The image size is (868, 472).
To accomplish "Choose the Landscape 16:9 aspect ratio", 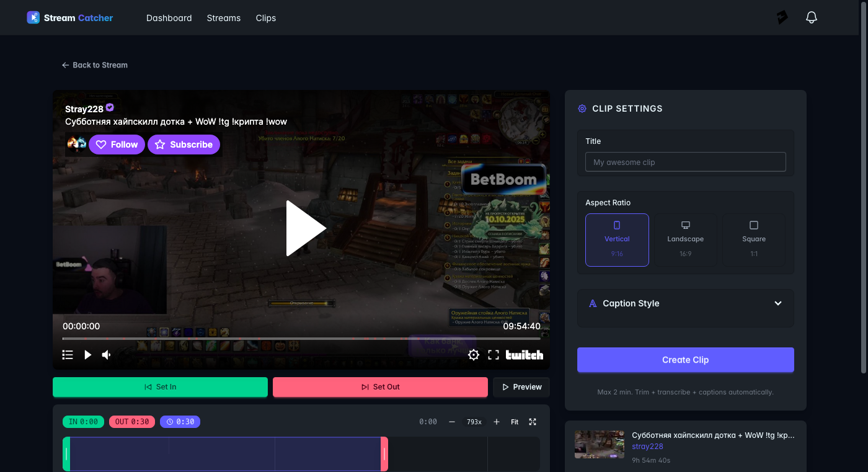I will coord(685,239).
